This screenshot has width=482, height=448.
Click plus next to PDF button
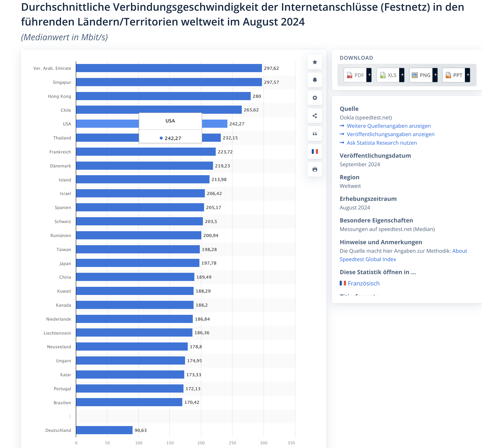(369, 75)
